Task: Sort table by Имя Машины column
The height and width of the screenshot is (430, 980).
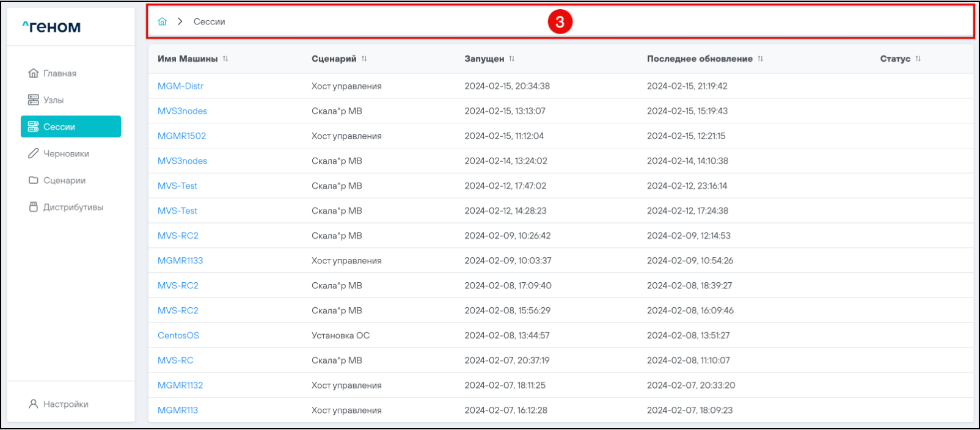Action: [x=225, y=59]
